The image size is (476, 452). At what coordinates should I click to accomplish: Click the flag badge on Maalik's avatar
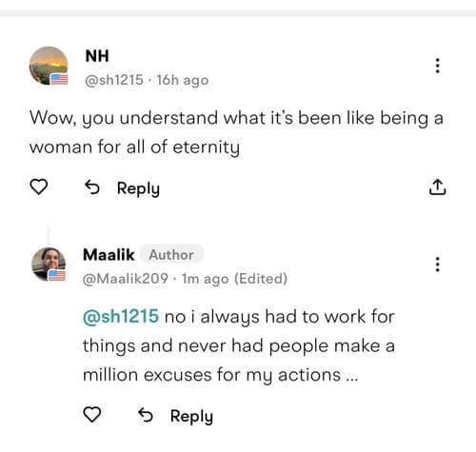(x=56, y=276)
